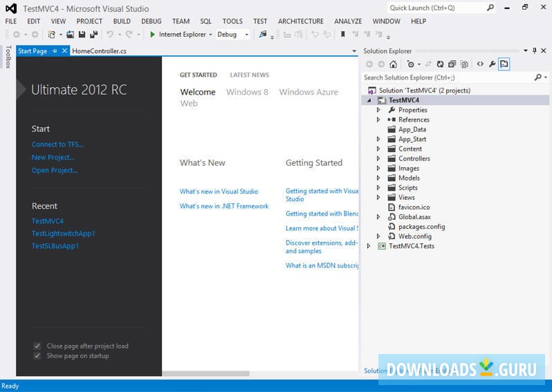Click the Save toolbar icon

(82, 35)
